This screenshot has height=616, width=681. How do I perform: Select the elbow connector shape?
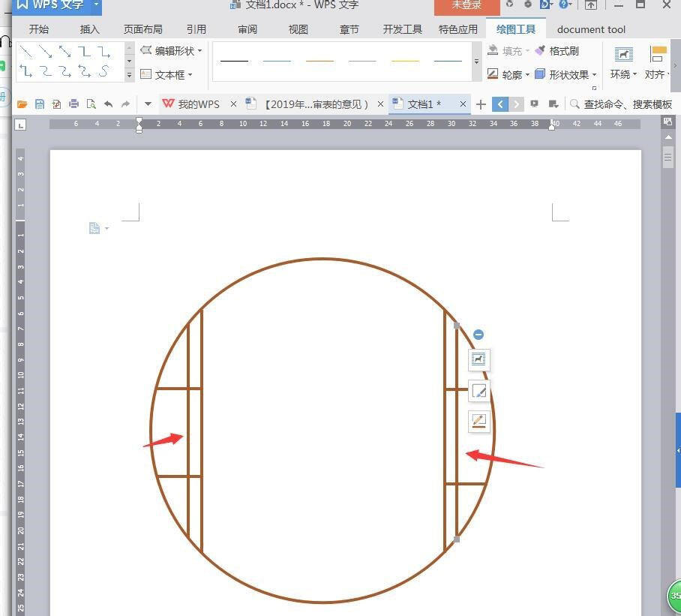click(85, 52)
